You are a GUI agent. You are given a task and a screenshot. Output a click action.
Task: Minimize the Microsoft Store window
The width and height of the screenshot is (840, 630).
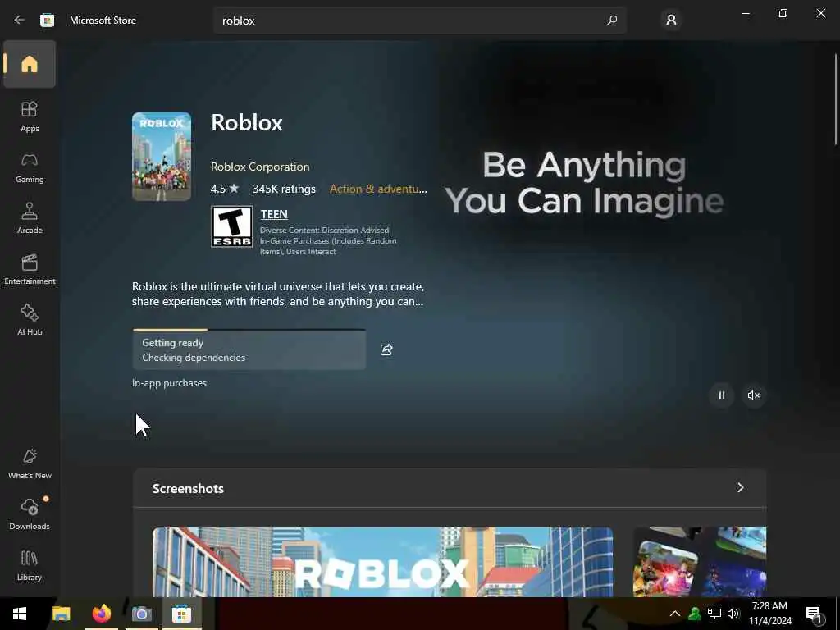pyautogui.click(x=745, y=13)
